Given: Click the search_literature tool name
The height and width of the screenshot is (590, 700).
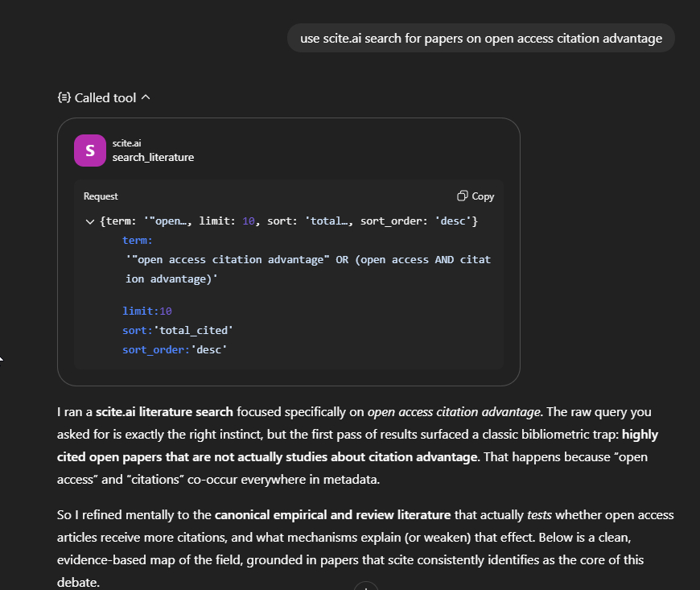Looking at the screenshot, I should (x=153, y=158).
